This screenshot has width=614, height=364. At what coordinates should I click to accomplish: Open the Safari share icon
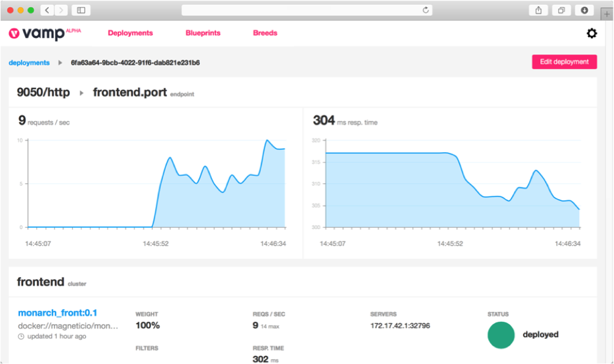538,10
